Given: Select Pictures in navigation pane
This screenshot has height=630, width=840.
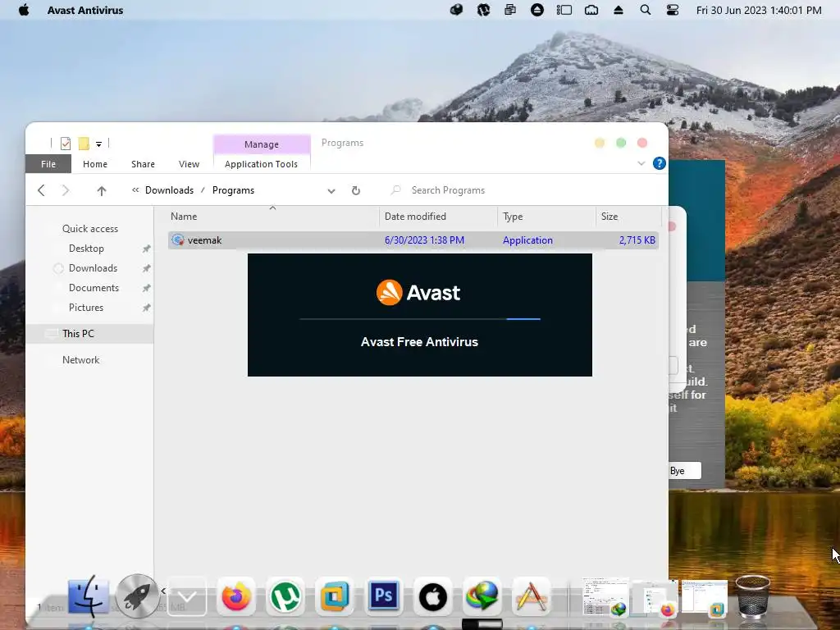Looking at the screenshot, I should [x=85, y=308].
